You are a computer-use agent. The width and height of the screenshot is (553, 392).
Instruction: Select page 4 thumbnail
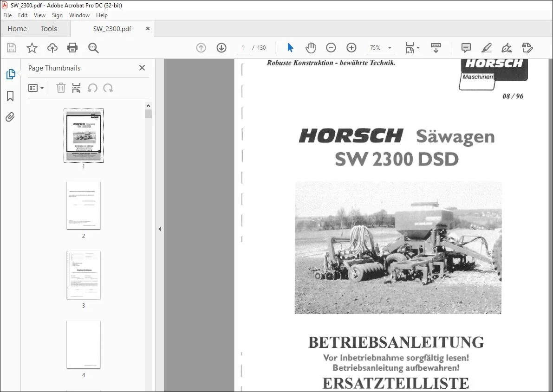tap(84, 344)
